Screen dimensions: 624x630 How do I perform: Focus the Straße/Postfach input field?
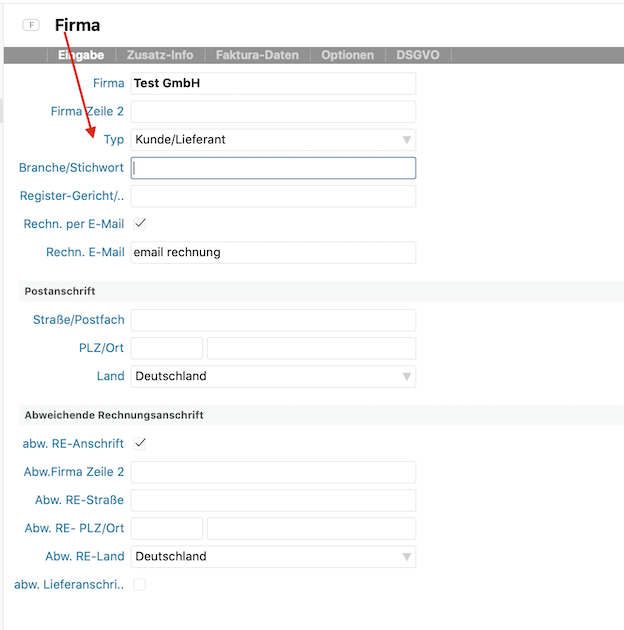click(273, 320)
